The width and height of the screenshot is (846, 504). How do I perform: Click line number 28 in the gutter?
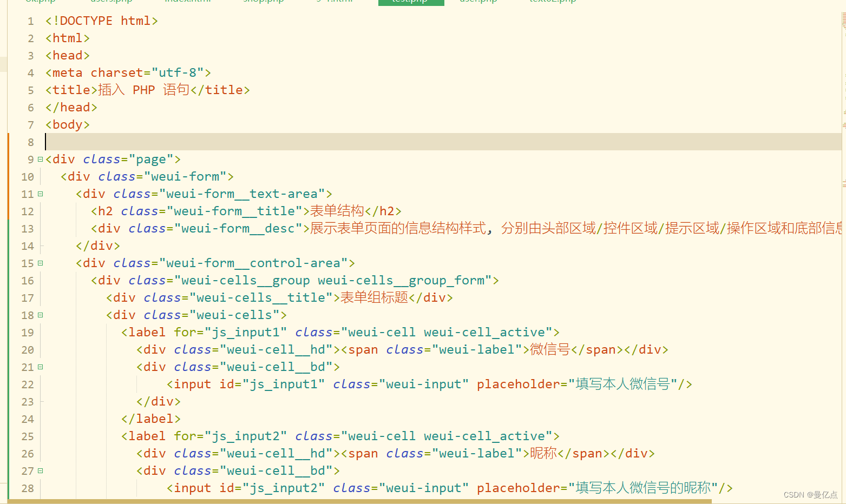[x=28, y=488]
